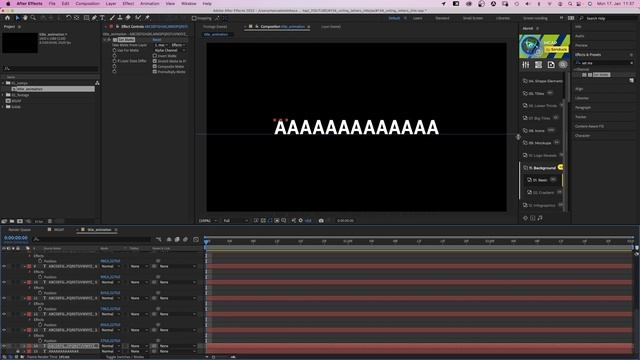This screenshot has height=360, width=640.
Task: Switch to the Render Queue tab
Action: (20, 230)
